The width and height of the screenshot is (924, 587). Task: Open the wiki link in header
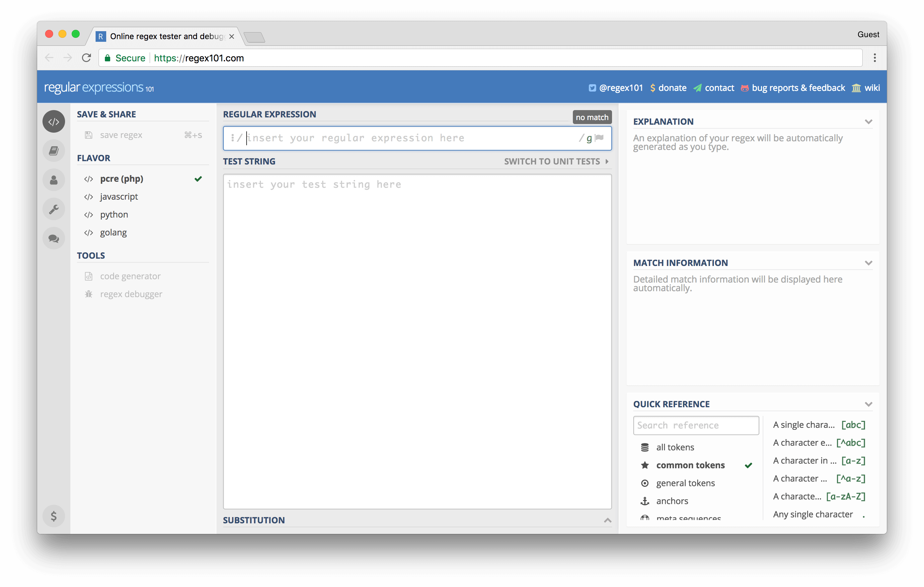pyautogui.click(x=872, y=88)
